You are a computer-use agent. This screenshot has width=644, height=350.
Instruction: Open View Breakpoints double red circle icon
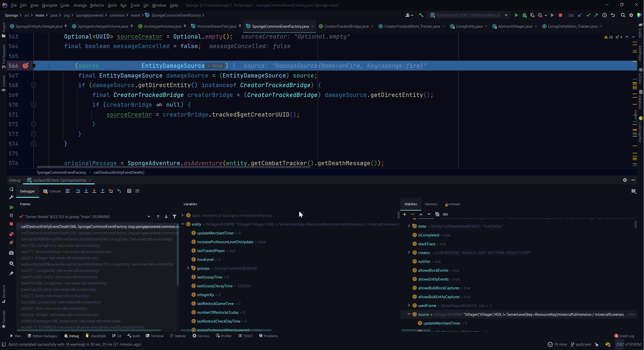11,234
